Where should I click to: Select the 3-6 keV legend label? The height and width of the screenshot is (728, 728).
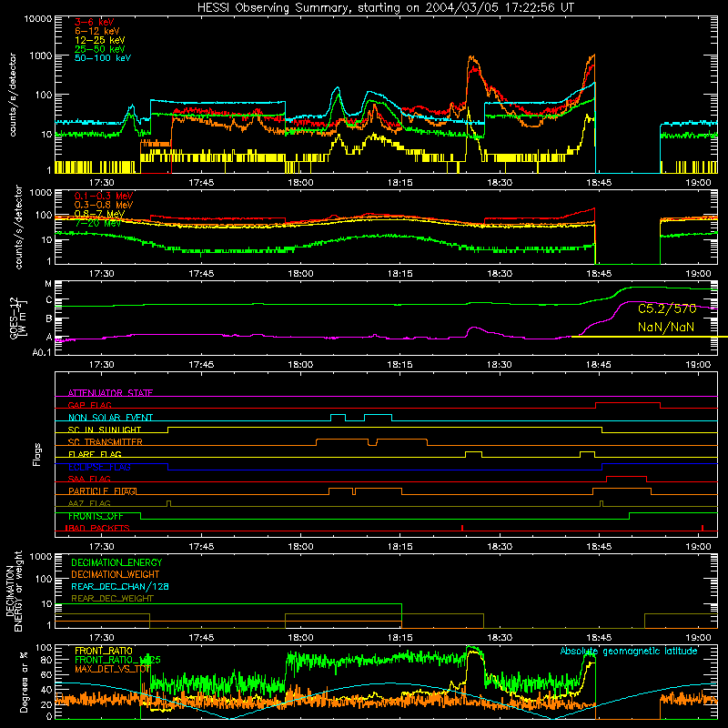tap(95, 22)
